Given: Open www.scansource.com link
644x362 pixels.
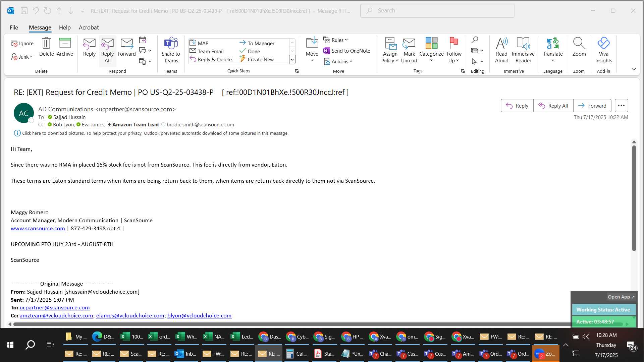Looking at the screenshot, I should [38, 228].
